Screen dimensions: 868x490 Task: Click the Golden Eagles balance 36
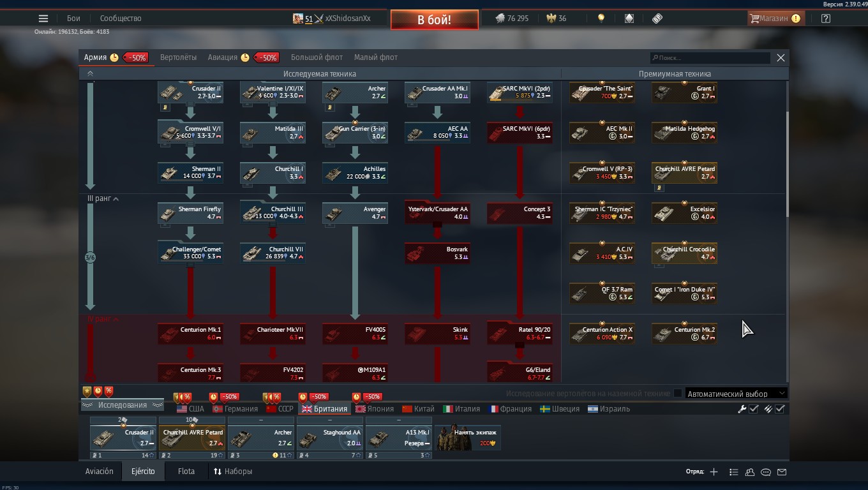coord(557,19)
